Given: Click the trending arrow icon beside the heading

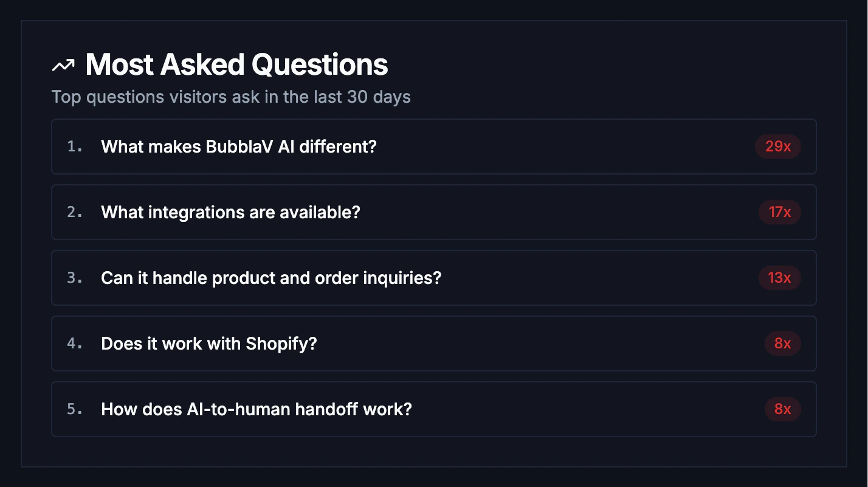Looking at the screenshot, I should 63,63.
